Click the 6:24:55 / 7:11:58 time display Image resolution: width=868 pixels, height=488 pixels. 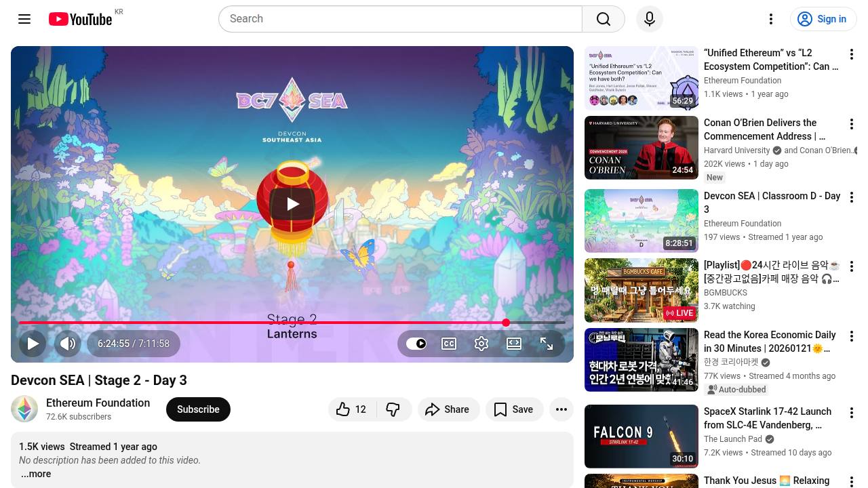point(134,344)
